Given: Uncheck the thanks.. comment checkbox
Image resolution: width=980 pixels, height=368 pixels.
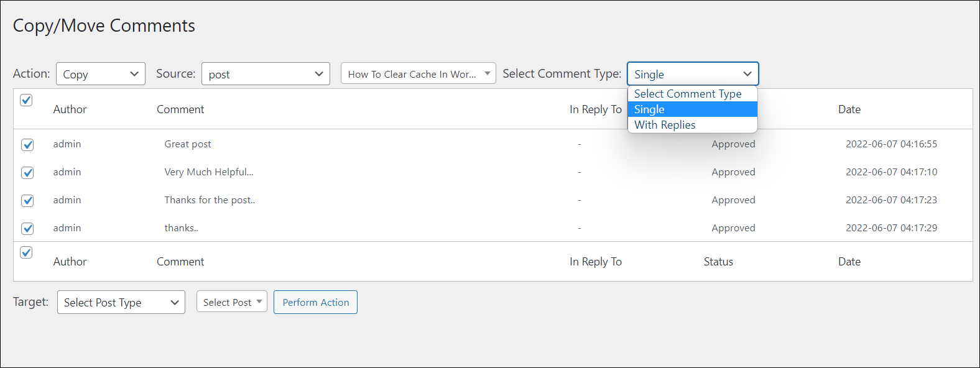Looking at the screenshot, I should point(27,229).
